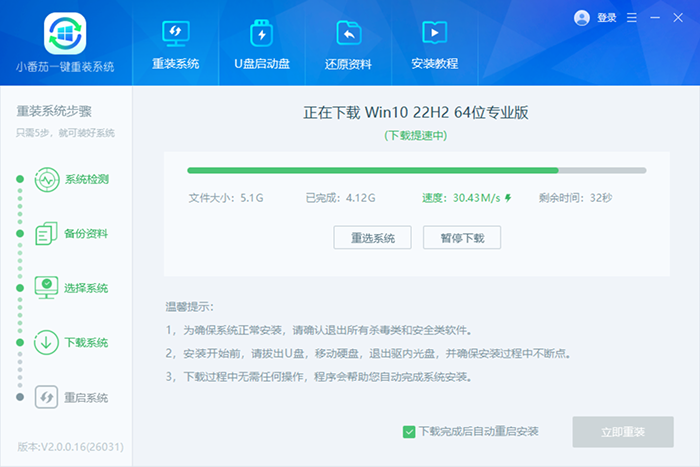Click the 下载系统 download arrow icon
700x467 pixels.
pyautogui.click(x=47, y=342)
